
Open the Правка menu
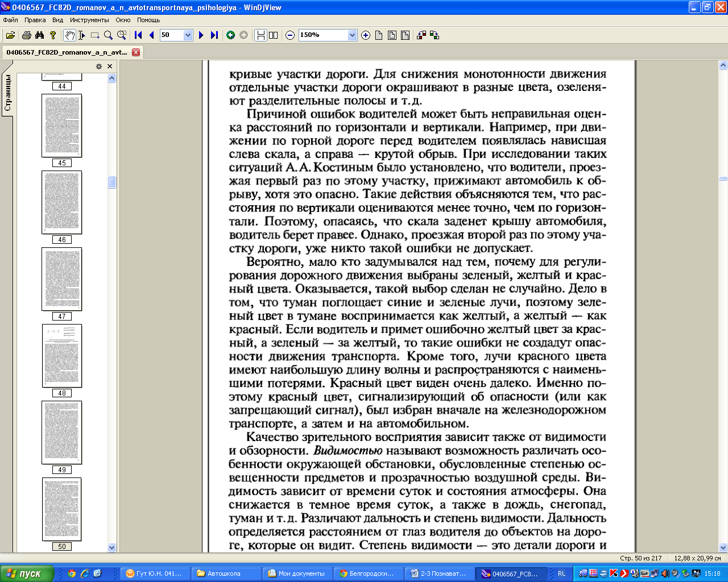(x=35, y=20)
